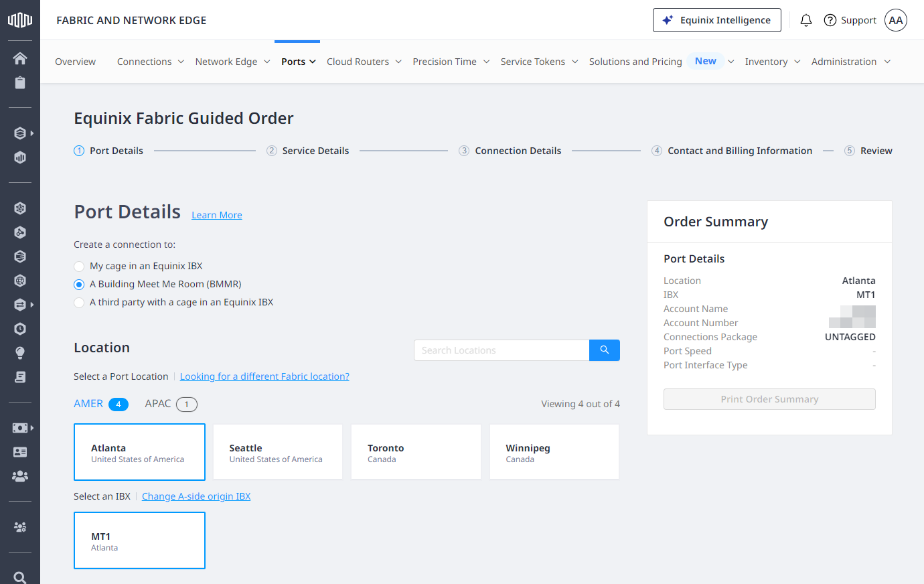Click the Support help icon
This screenshot has height=584, width=924.
(830, 20)
